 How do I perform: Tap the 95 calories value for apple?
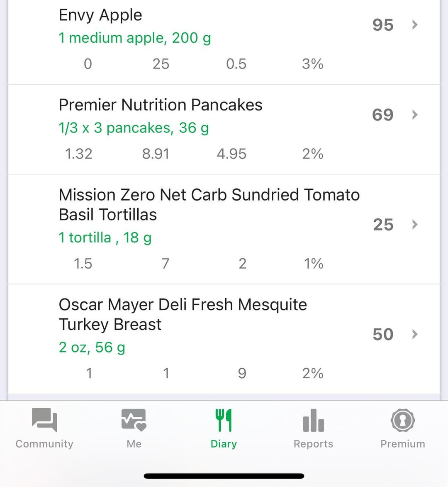383,25
